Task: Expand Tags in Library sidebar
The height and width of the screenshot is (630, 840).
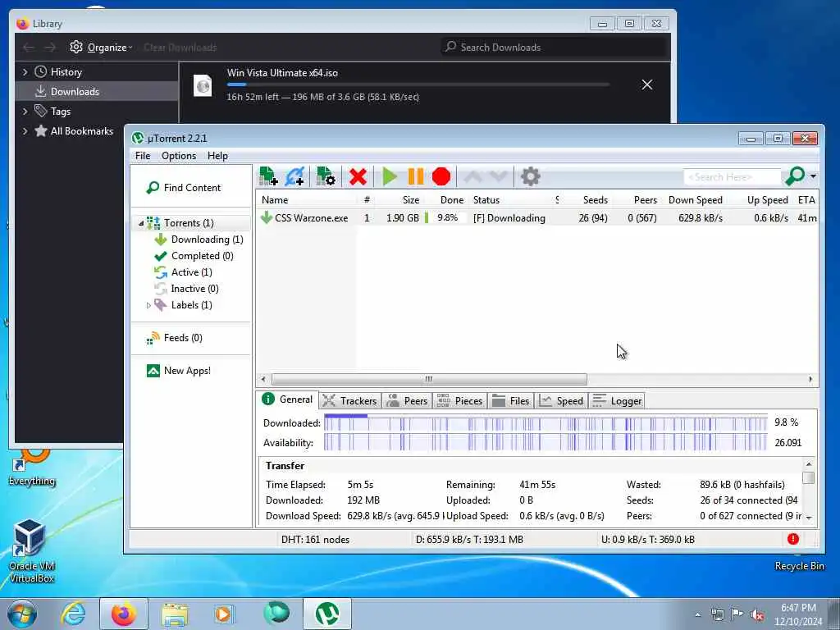Action: pyautogui.click(x=25, y=112)
